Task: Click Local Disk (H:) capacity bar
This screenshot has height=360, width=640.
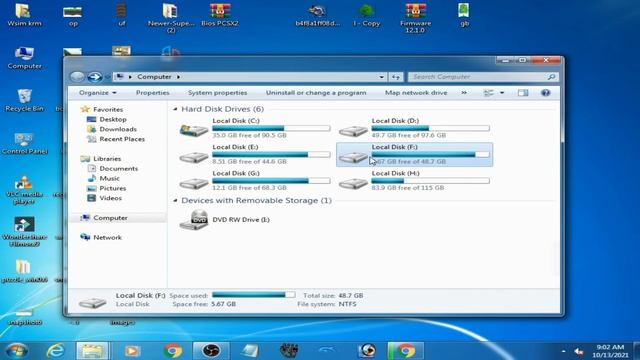Action: (430, 181)
